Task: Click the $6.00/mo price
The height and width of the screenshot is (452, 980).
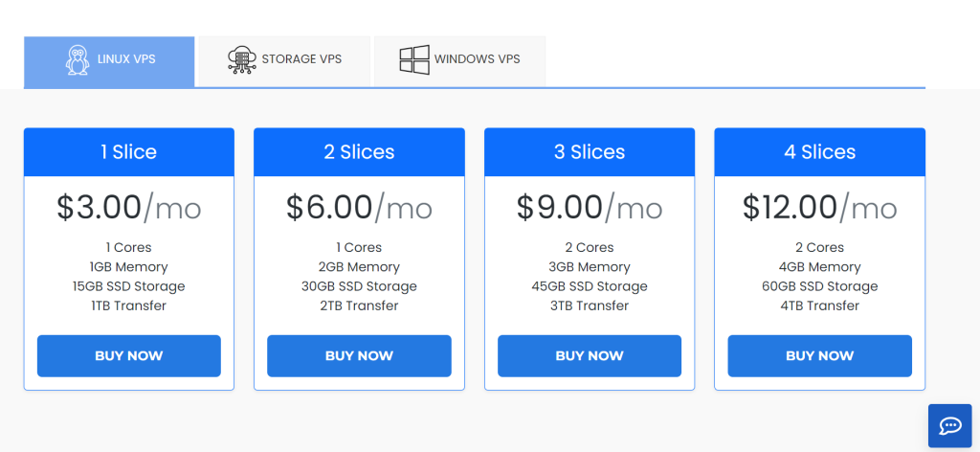Action: click(x=360, y=208)
